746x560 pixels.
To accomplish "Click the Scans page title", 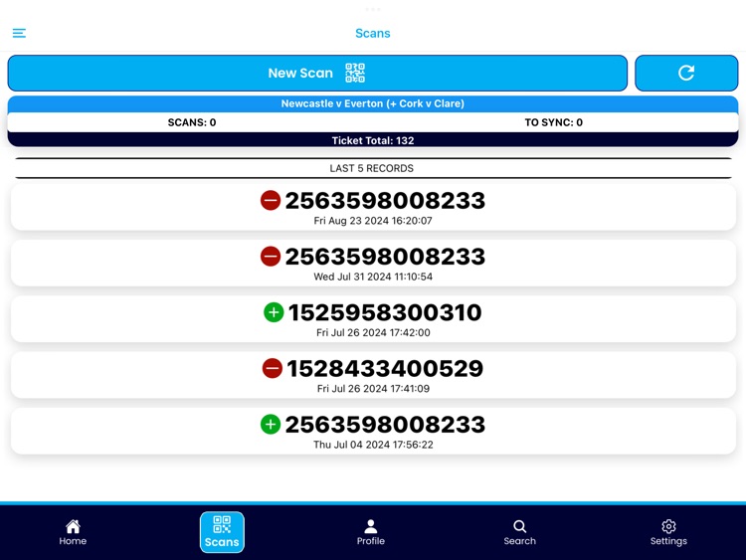I will [x=373, y=33].
